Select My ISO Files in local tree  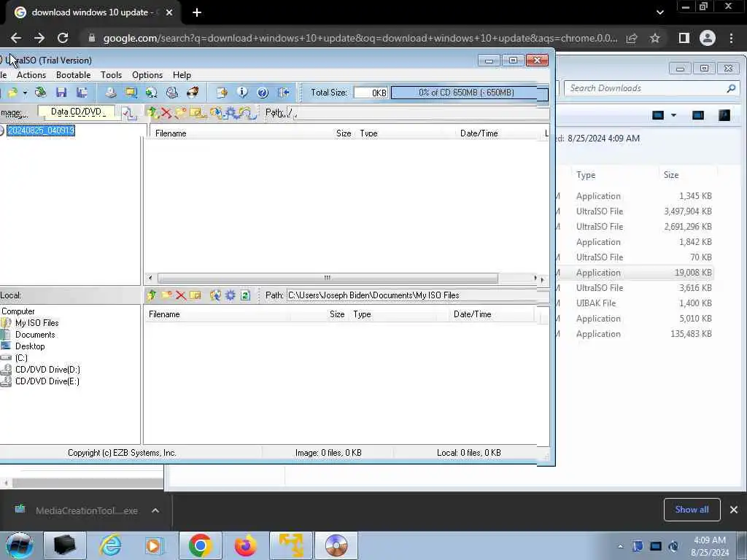(36, 323)
